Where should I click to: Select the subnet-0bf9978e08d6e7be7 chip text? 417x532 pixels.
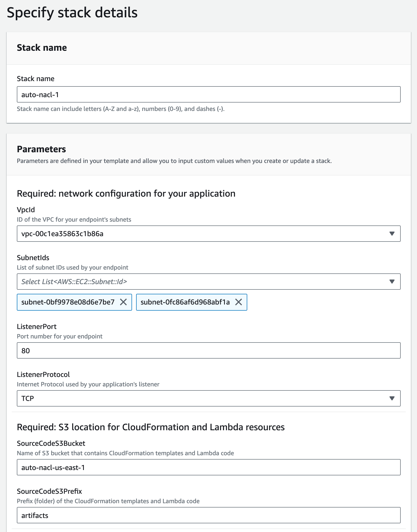tap(68, 302)
